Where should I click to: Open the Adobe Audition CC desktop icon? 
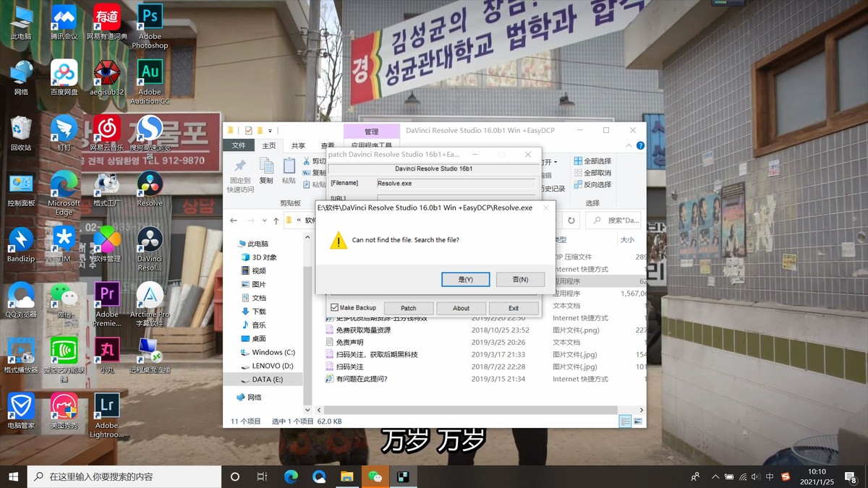(150, 82)
